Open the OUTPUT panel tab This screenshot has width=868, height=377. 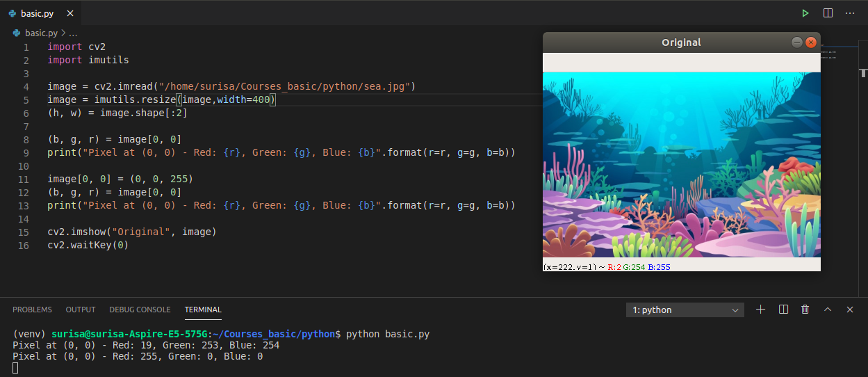pos(81,310)
